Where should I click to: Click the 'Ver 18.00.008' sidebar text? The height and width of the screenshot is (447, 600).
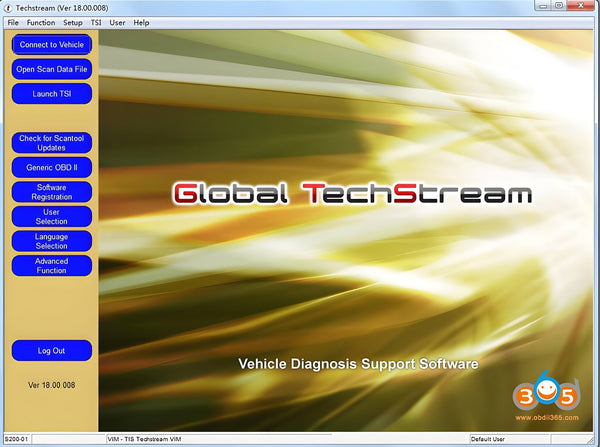point(52,385)
